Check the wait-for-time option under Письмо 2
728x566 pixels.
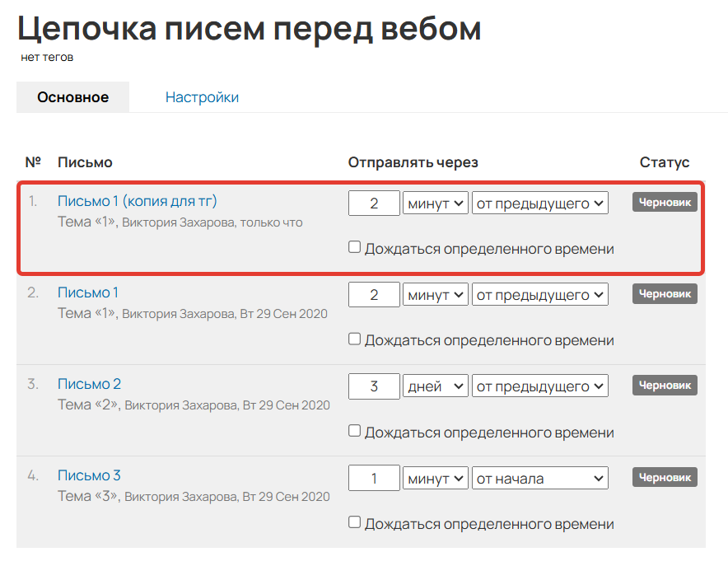coord(354,431)
